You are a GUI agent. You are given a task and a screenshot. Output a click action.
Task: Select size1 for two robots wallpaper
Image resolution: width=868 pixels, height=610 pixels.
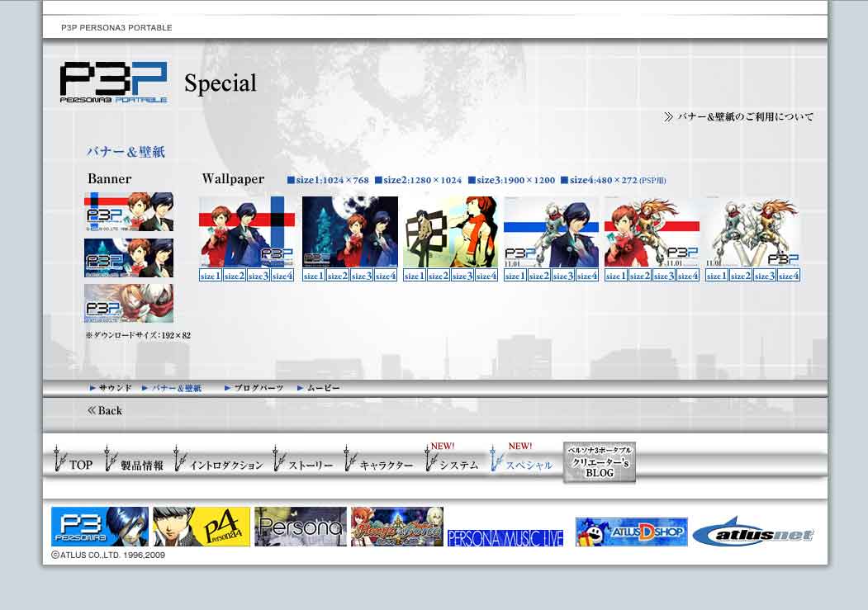coord(716,276)
